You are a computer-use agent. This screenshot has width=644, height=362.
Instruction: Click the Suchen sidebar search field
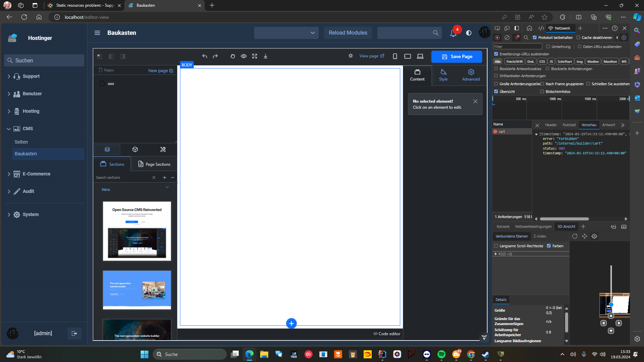44,60
